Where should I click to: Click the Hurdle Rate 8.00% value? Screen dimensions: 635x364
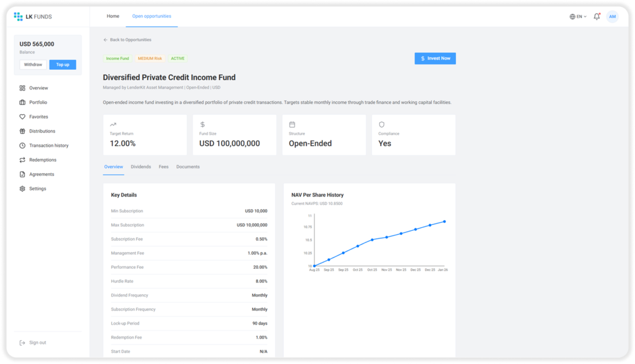[261, 281]
